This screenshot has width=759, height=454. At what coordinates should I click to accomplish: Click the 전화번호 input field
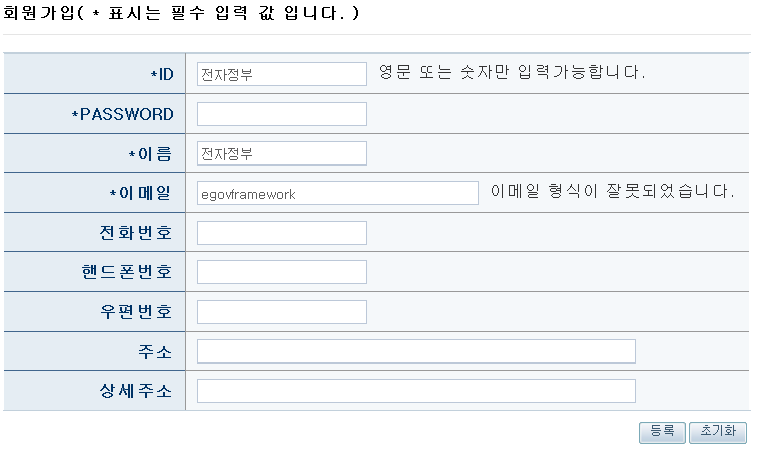(282, 233)
